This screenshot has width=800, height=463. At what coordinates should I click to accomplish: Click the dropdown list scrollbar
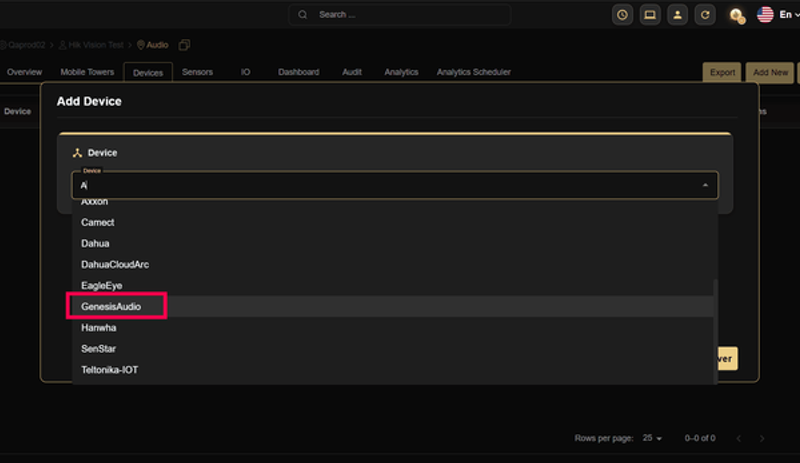coord(715,331)
